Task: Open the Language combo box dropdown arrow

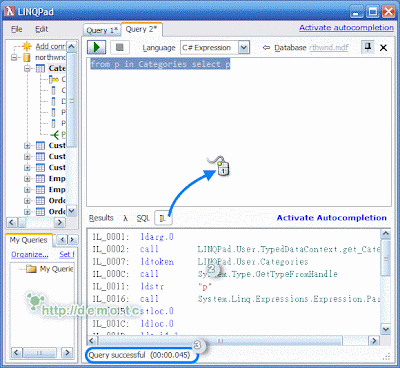Action: pyautogui.click(x=244, y=48)
